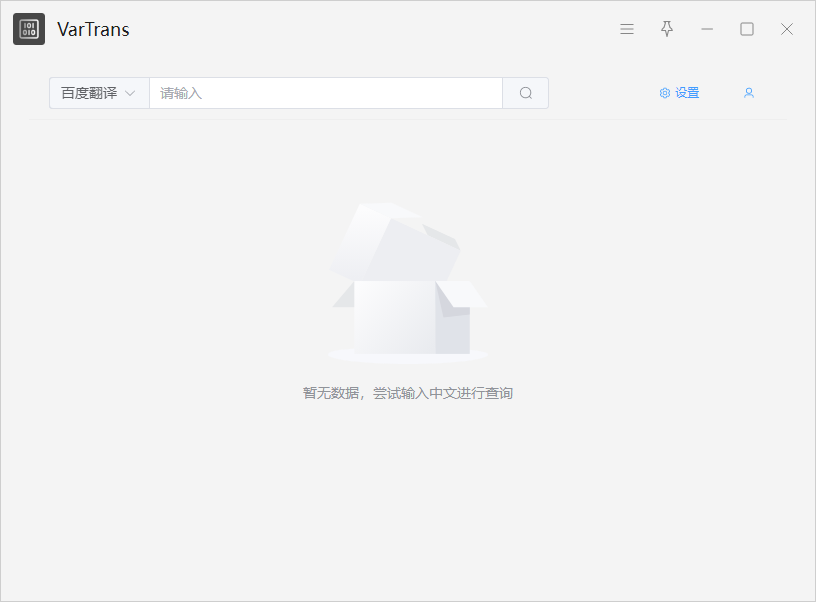Click the divider line below search bar
816x602 pixels.
[408, 120]
